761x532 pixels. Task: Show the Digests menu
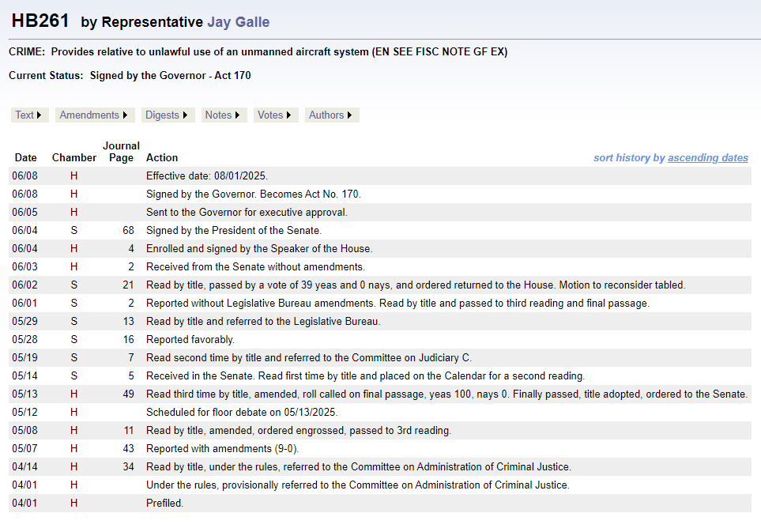pyautogui.click(x=168, y=115)
